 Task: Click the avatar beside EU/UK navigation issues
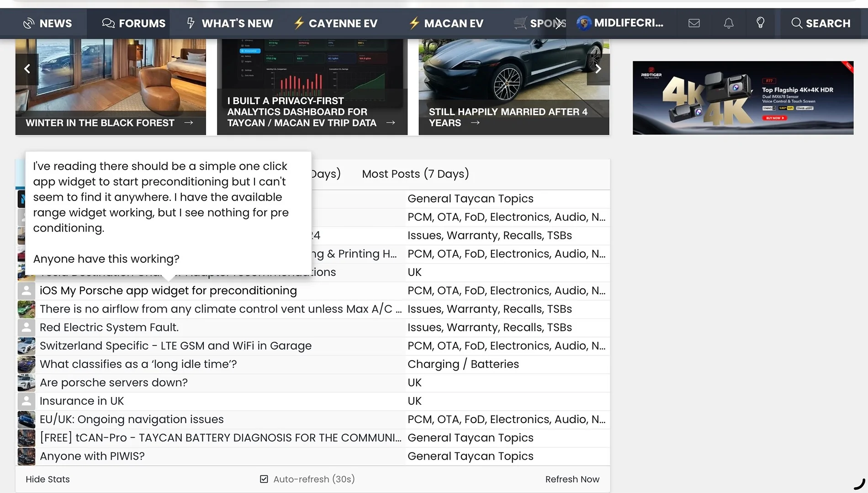pyautogui.click(x=26, y=419)
